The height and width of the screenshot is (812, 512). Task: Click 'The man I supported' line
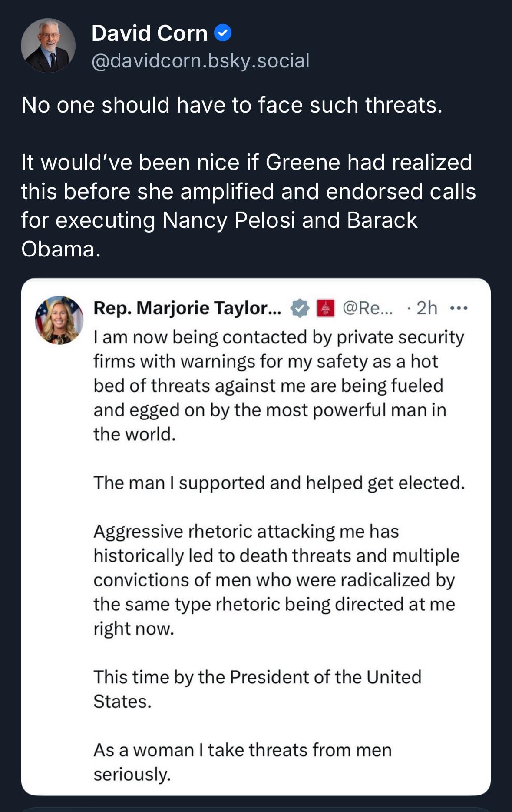tap(279, 483)
